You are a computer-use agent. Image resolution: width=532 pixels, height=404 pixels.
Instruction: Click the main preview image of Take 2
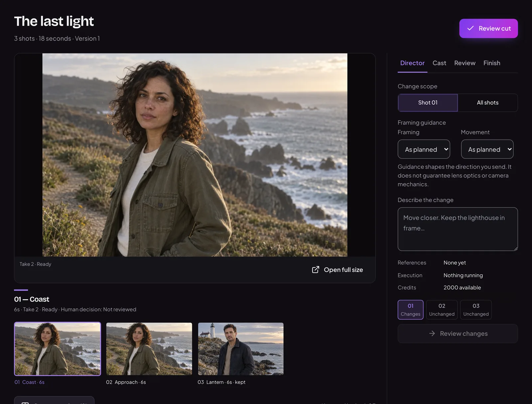pos(195,155)
